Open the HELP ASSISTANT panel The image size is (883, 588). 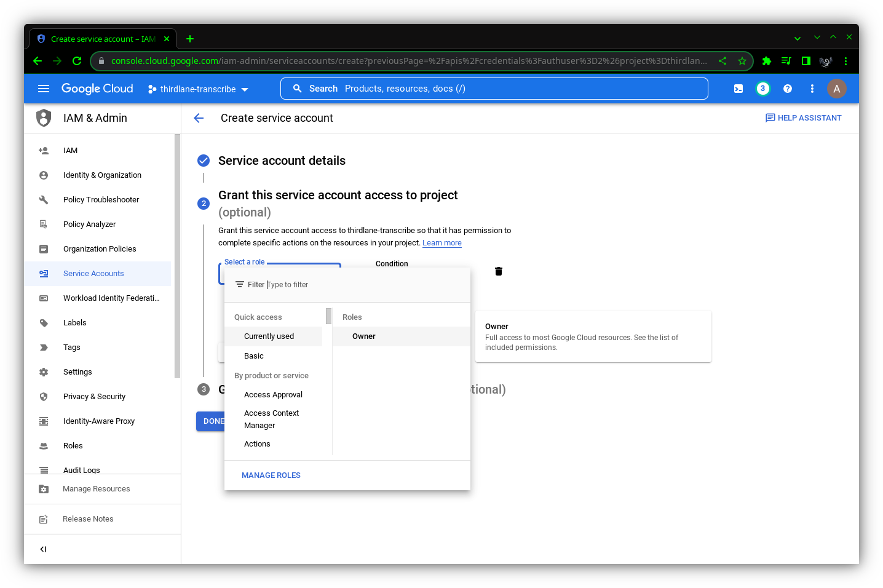coord(804,118)
